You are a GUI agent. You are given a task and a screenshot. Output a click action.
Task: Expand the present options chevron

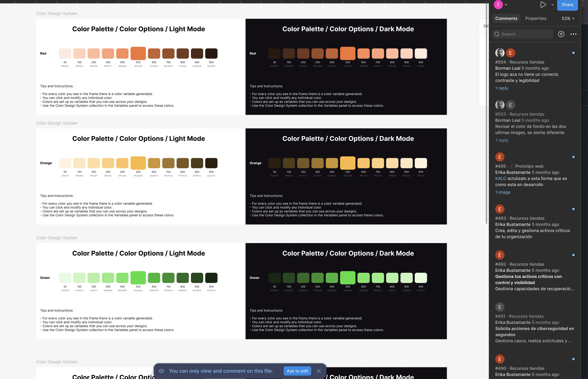(x=552, y=5)
